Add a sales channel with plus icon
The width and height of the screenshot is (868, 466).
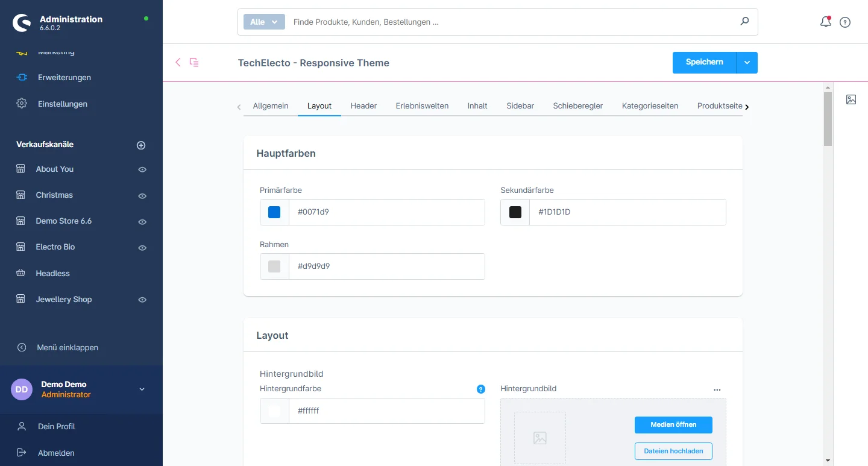coord(141,145)
